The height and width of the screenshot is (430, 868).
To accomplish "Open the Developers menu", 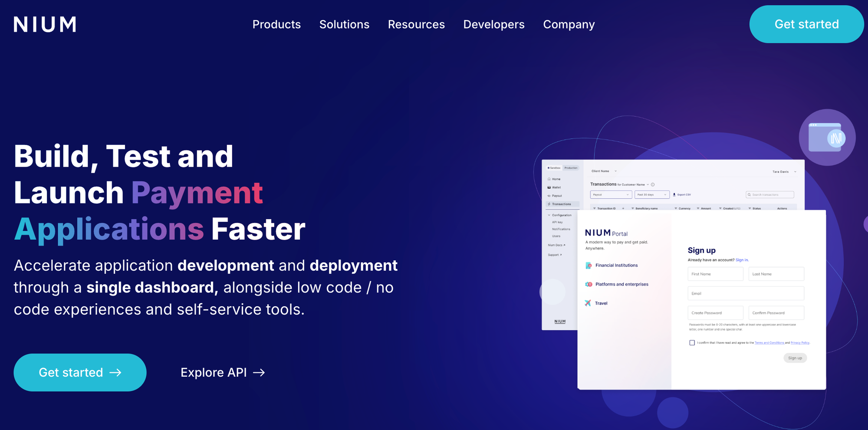I will coord(494,24).
